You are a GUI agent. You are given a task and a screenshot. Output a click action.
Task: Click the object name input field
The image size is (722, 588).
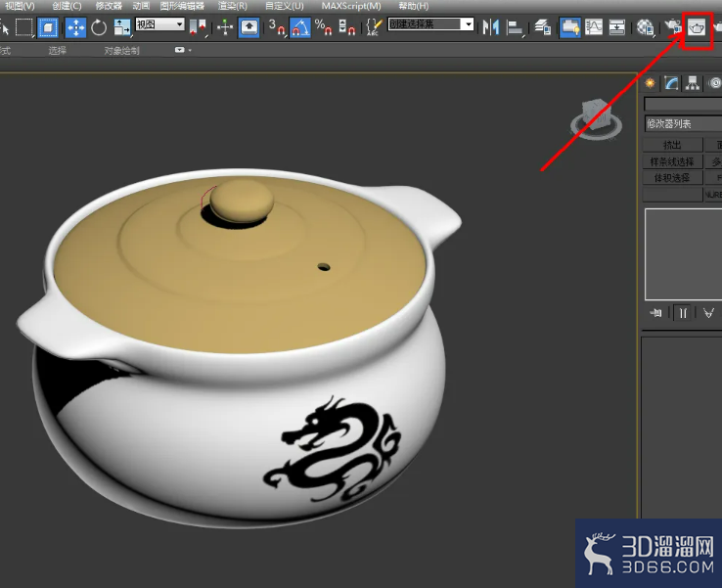click(683, 105)
